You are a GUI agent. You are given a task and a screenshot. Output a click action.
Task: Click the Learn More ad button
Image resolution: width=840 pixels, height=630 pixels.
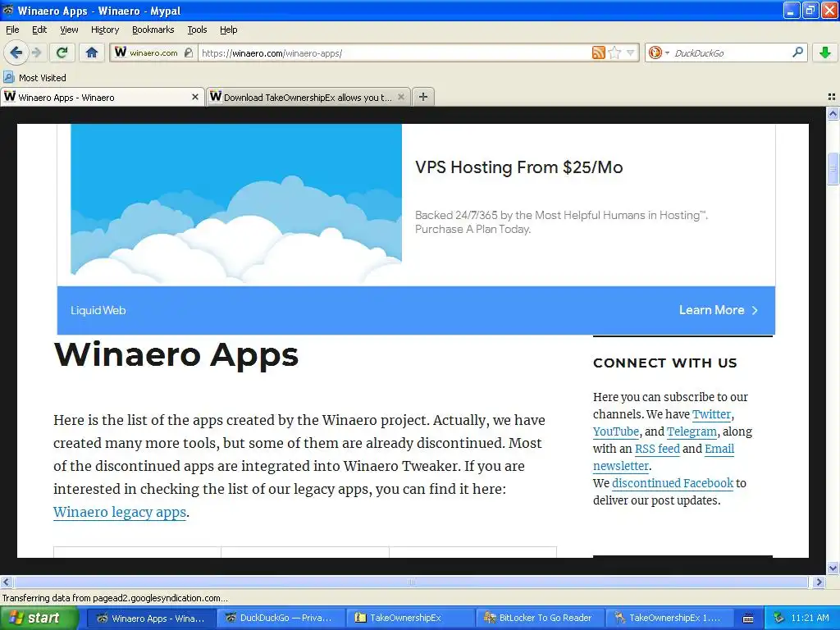pyautogui.click(x=718, y=310)
